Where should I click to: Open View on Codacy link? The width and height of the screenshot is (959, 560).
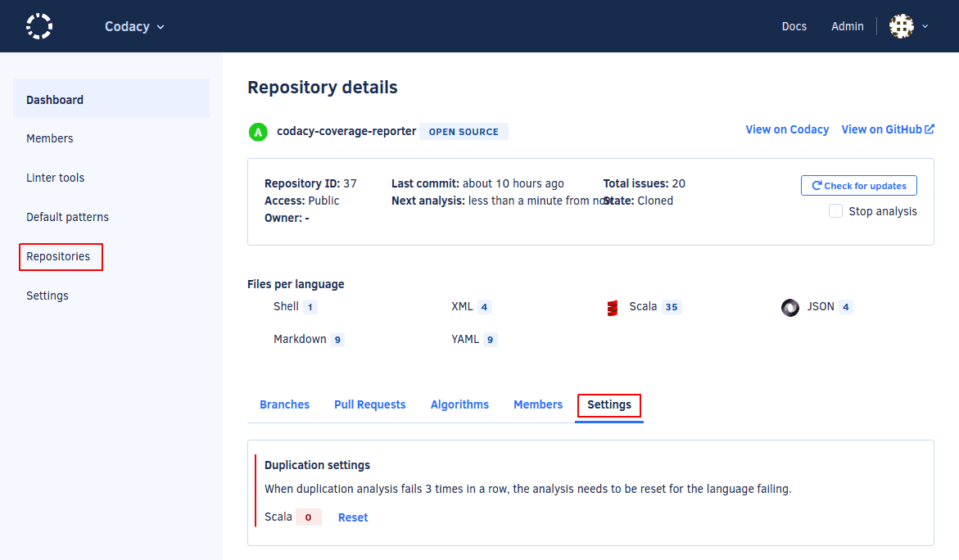786,129
